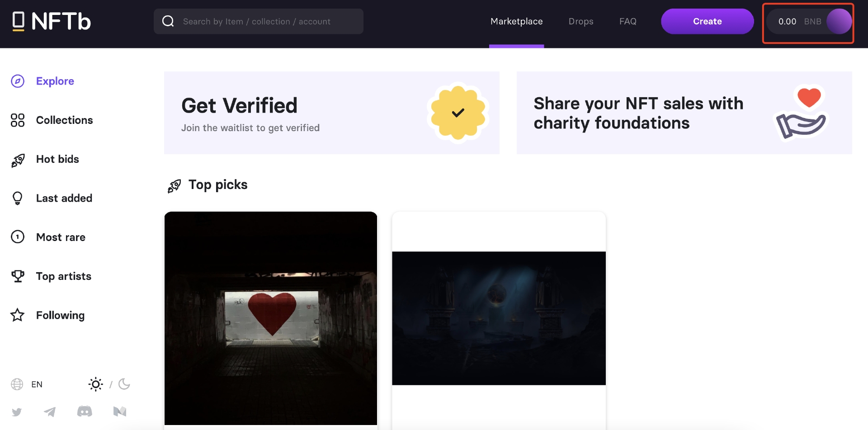Image resolution: width=868 pixels, height=430 pixels.
Task: Click the search magnifier icon
Action: point(168,21)
